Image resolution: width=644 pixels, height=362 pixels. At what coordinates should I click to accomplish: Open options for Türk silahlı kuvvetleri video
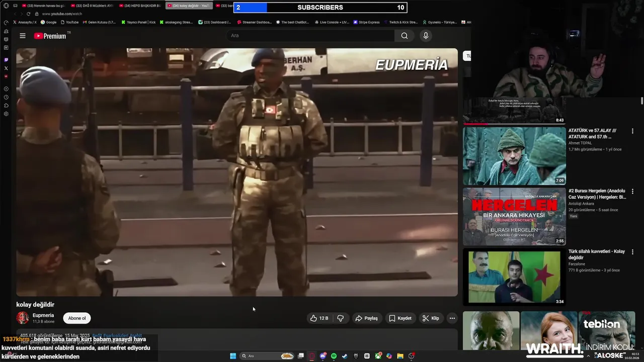(632, 252)
